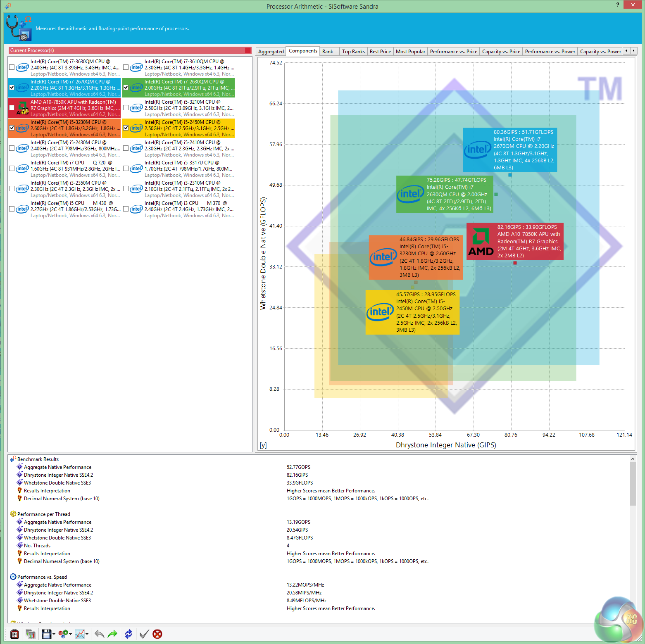Viewport: 645px width, 644px height.
Task: Click the results panel vertical scrollbar thumb
Action: click(633, 483)
